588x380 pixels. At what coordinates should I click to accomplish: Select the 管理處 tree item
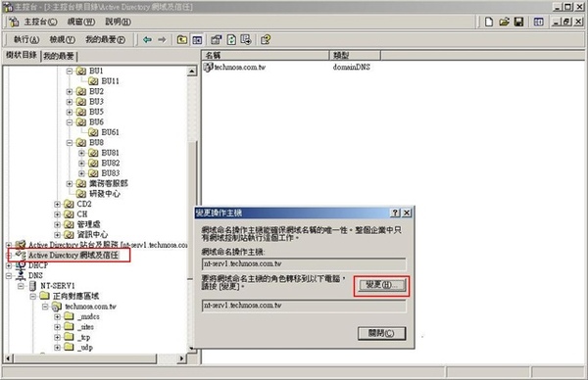click(88, 224)
